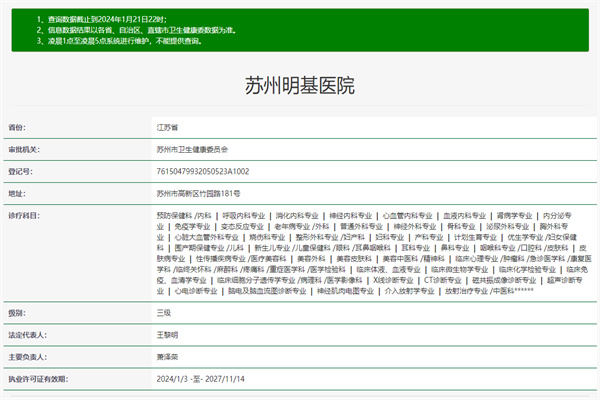Click 介入放射学专业 in the list

coord(409,291)
